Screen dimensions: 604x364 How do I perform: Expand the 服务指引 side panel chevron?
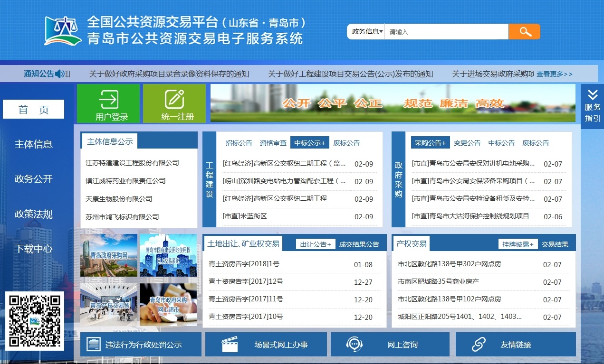tap(592, 94)
